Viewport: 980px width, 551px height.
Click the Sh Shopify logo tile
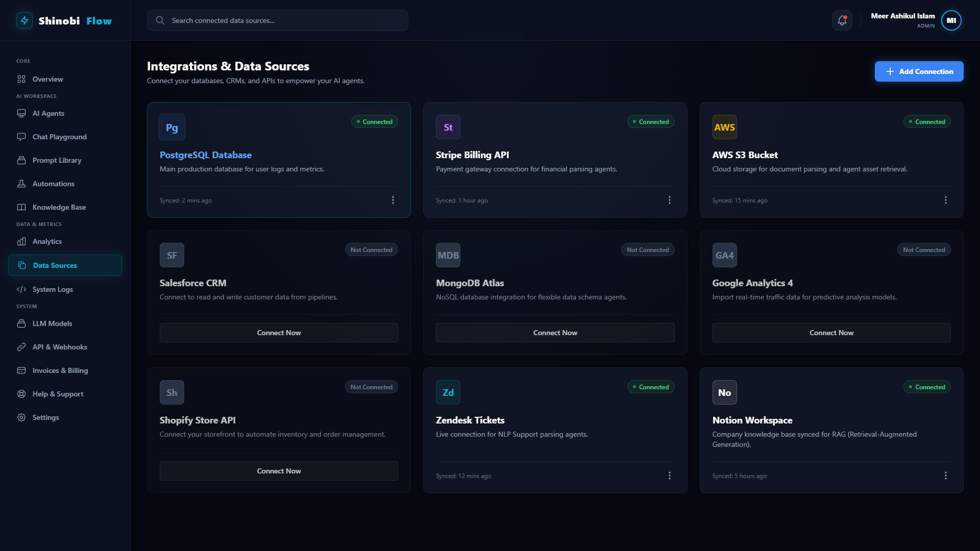172,392
